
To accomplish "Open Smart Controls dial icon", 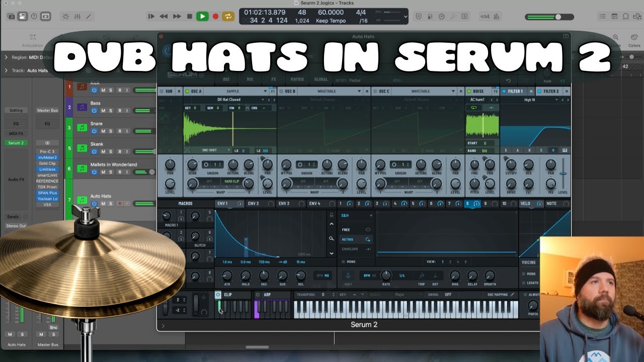I will 65,16.
